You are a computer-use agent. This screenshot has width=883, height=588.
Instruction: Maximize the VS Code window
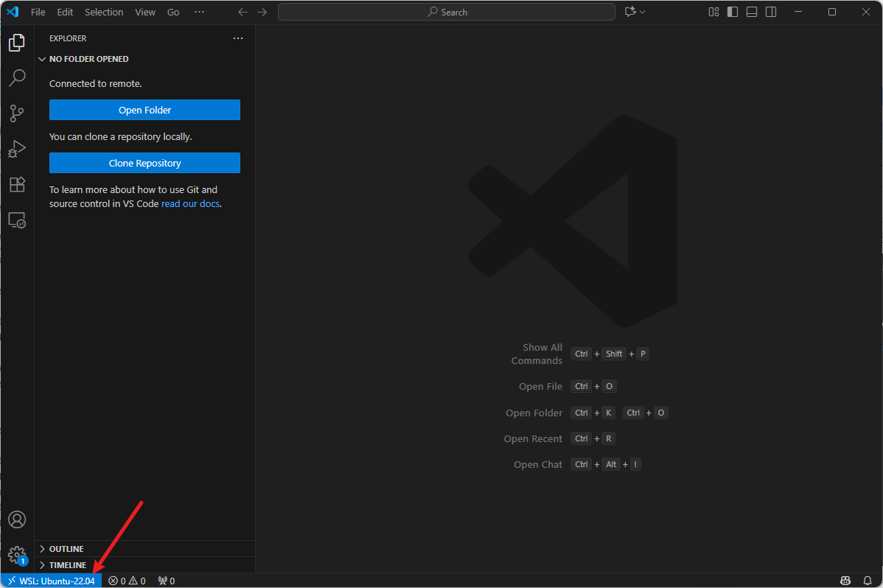(x=831, y=12)
